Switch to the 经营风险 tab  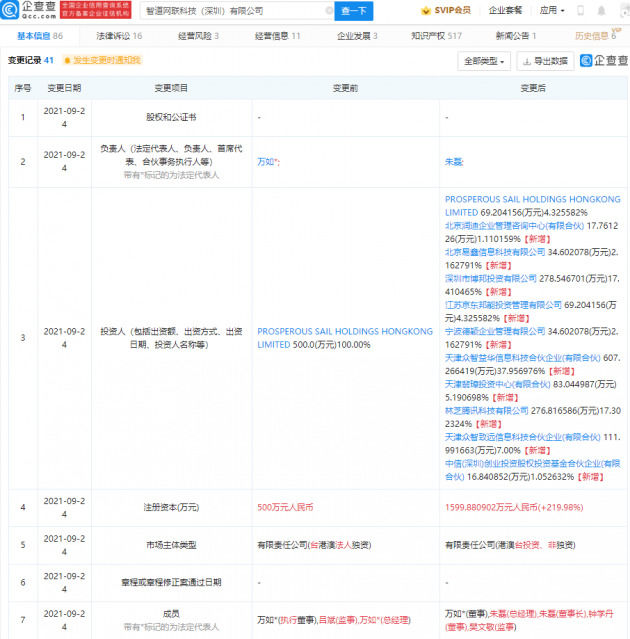[x=198, y=36]
